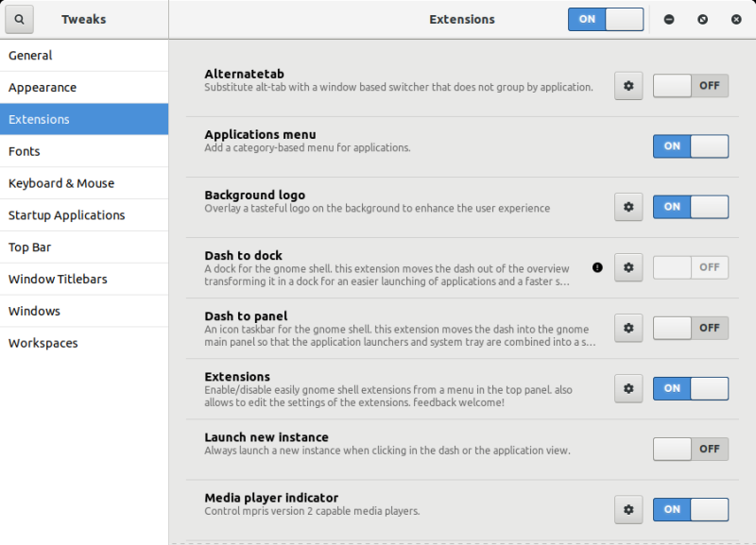Image resolution: width=756 pixels, height=545 pixels.
Task: Open the Startup Applications section
Action: (x=84, y=215)
